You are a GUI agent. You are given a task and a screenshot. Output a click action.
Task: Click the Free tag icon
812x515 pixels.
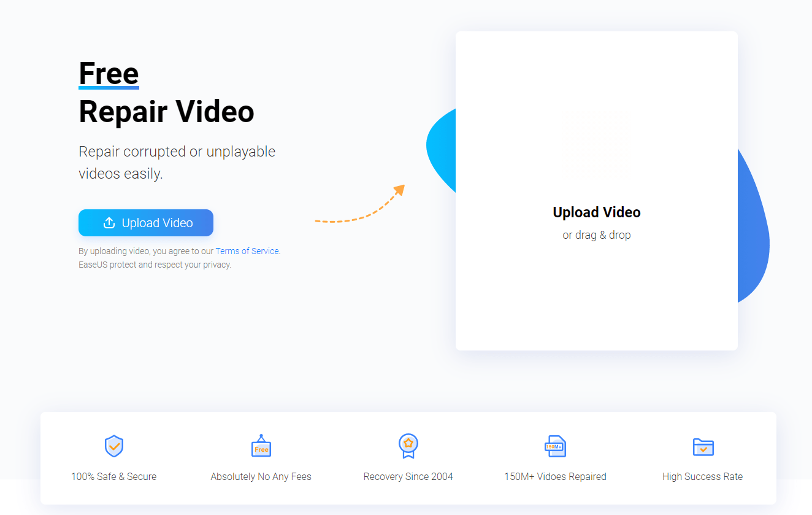coord(261,446)
